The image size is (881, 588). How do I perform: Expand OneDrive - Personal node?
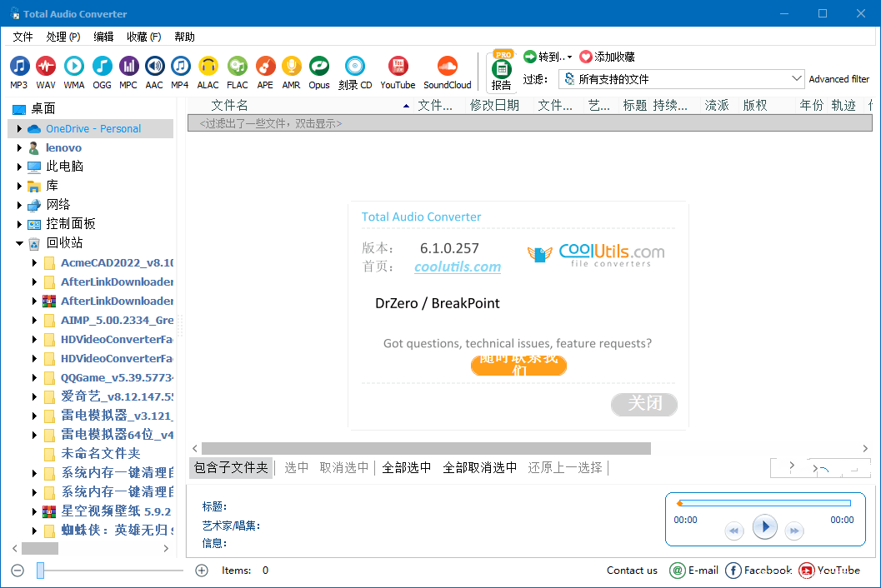[19, 128]
